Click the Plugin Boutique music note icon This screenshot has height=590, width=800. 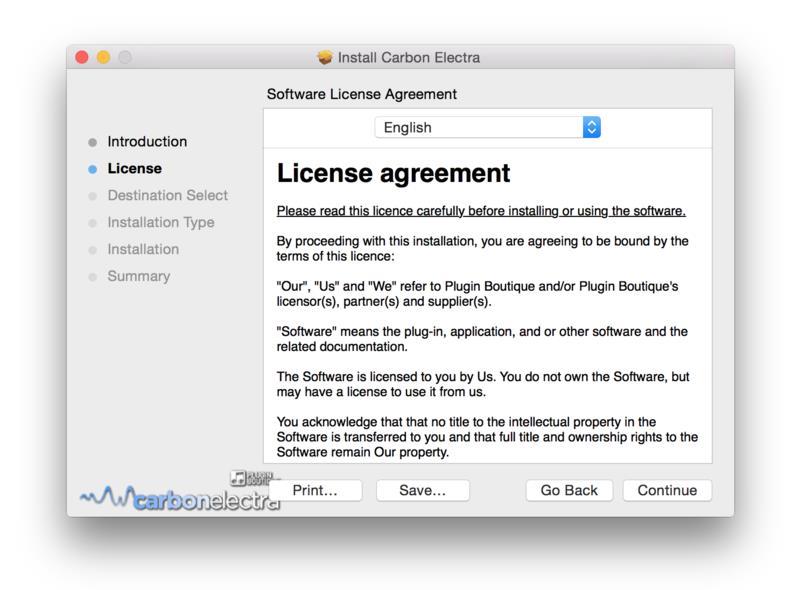point(238,478)
